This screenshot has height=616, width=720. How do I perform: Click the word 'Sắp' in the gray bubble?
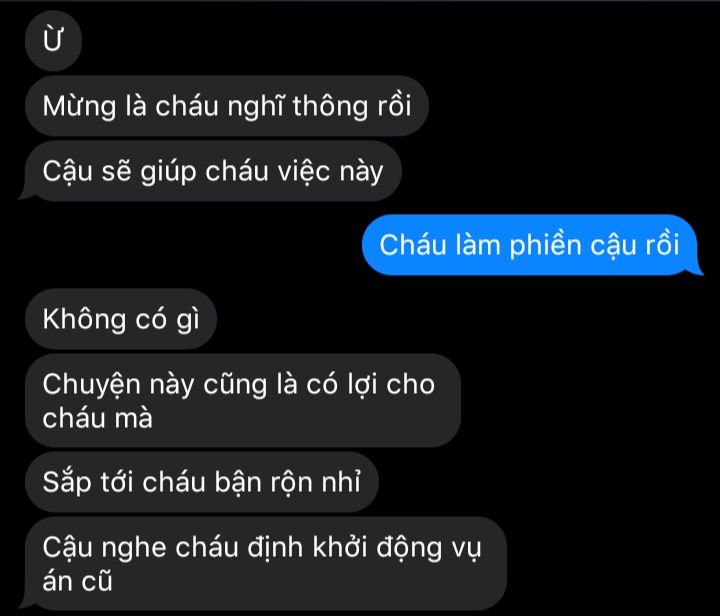click(x=67, y=483)
